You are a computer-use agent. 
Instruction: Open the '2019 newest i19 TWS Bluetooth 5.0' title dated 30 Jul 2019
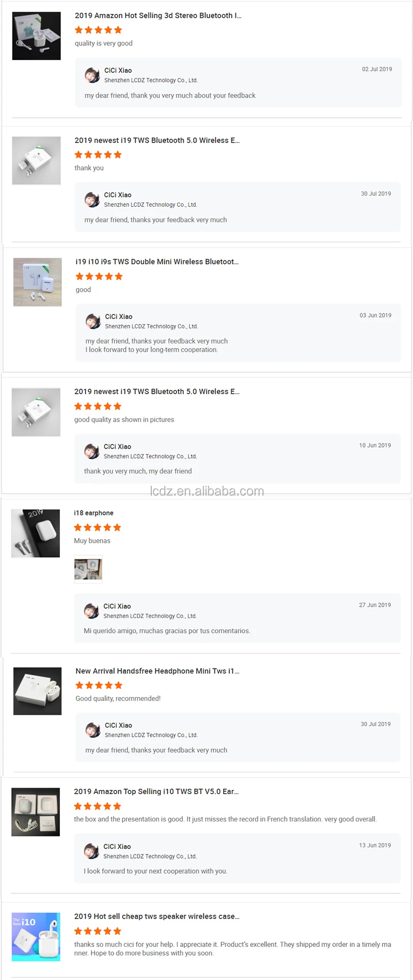(157, 140)
